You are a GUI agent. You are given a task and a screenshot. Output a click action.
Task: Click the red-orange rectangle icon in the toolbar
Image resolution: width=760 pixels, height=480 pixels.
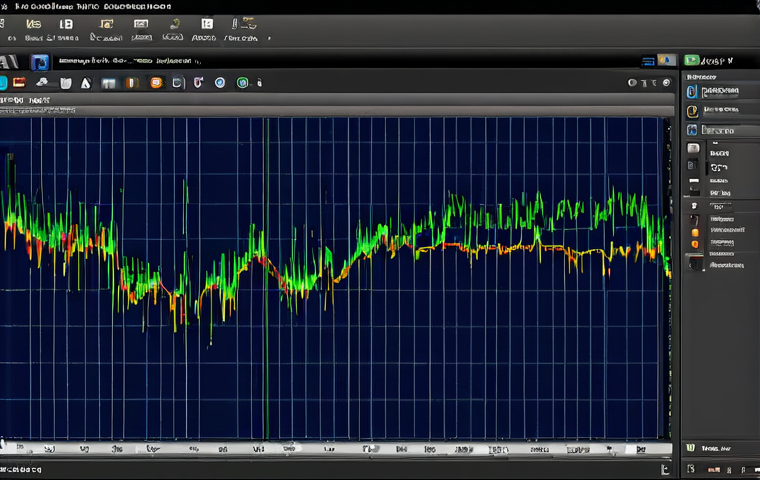coord(19,82)
